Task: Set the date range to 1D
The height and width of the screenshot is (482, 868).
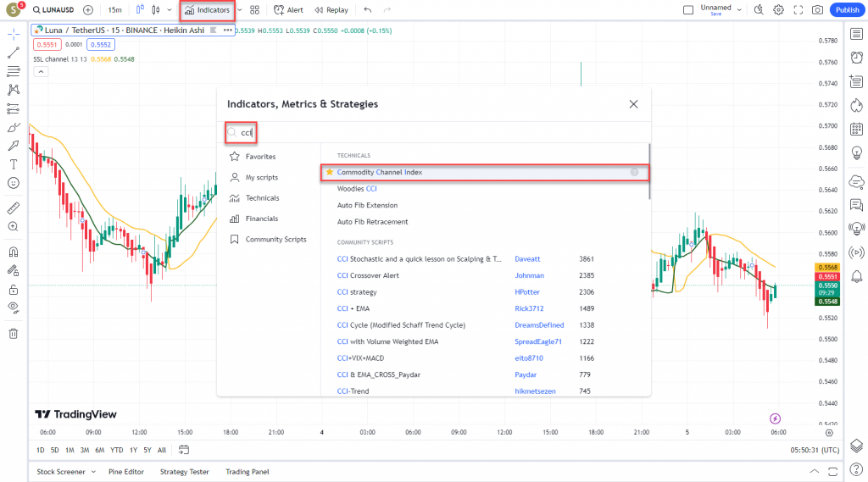Action: [x=41, y=451]
